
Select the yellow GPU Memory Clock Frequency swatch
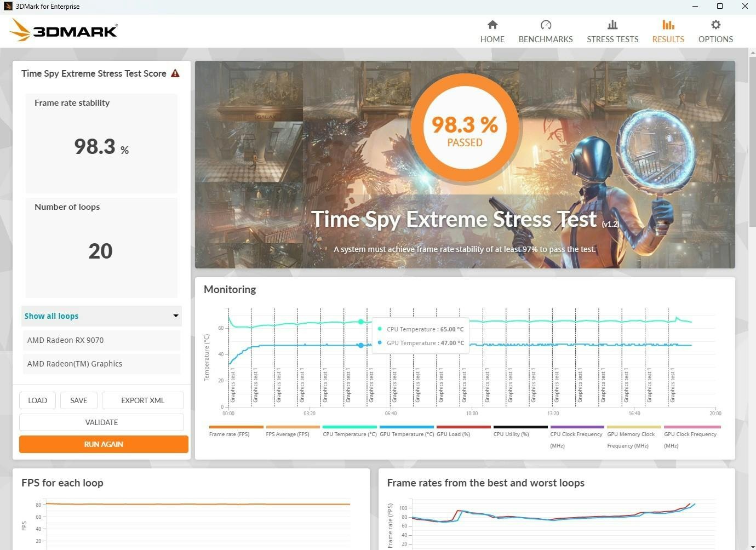(x=634, y=427)
